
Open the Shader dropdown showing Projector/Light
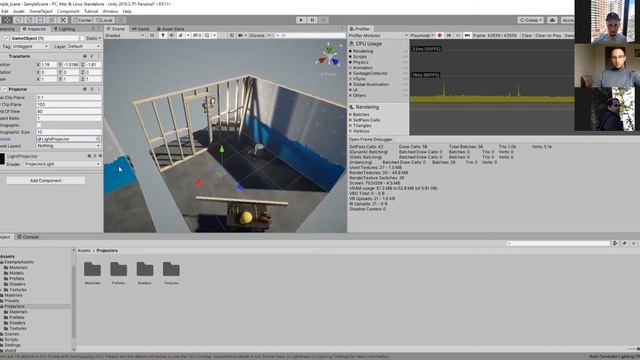coord(62,164)
